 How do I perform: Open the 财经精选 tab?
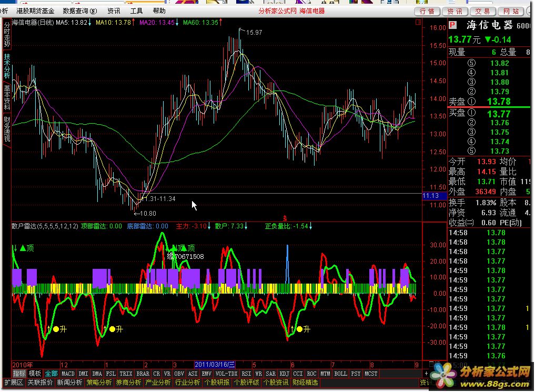click(x=305, y=383)
